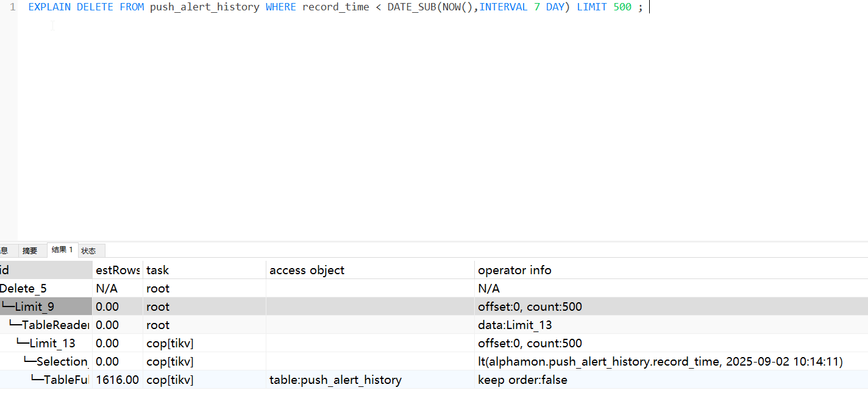Open the 状态 tab
868x418 pixels.
tap(89, 250)
